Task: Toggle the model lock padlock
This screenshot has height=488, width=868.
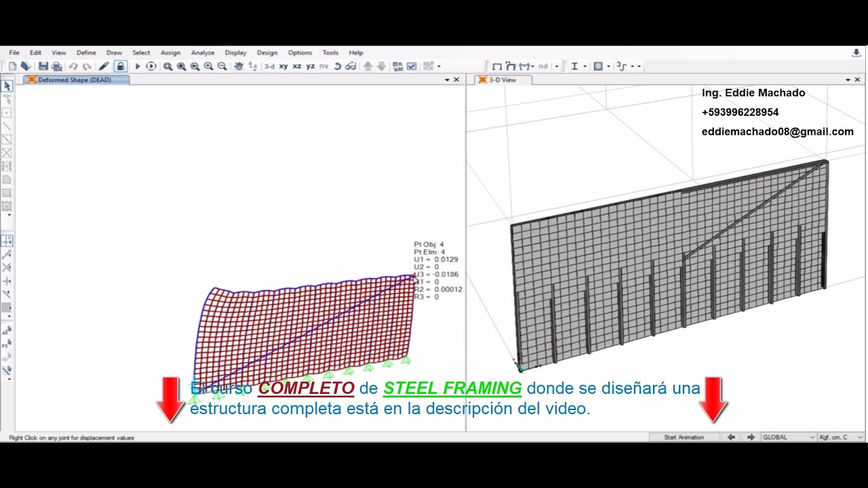Action: 120,66
